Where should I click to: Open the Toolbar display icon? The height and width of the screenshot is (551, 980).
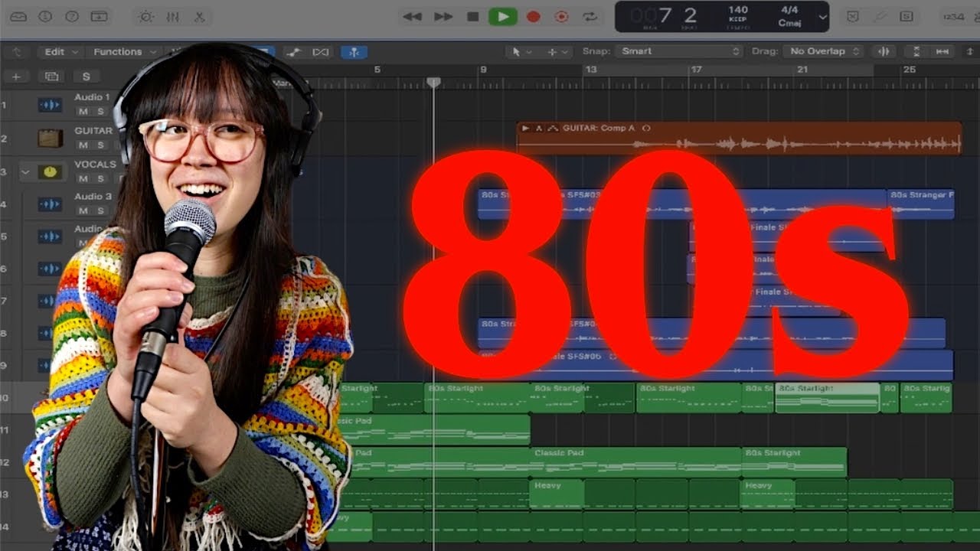tap(99, 16)
